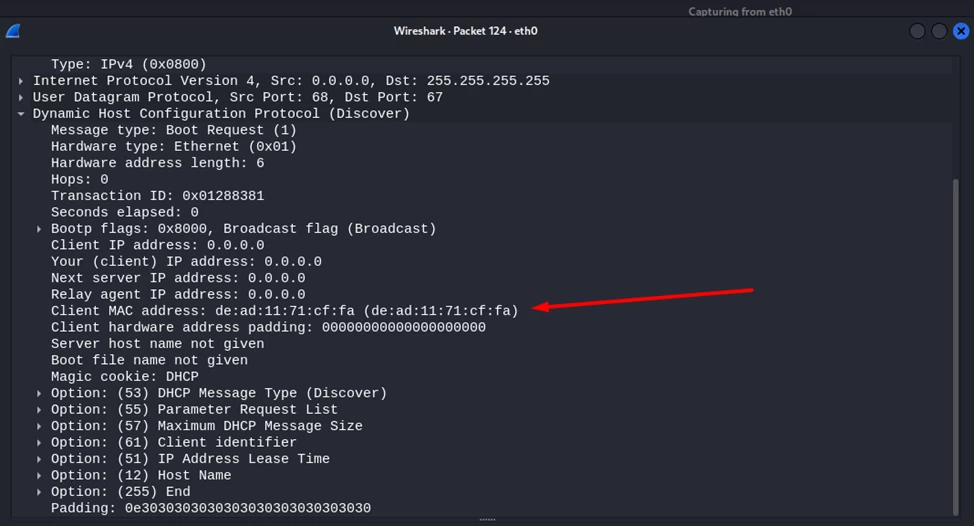Expand Option 57 Maximum DHCP Message Size

[39, 426]
